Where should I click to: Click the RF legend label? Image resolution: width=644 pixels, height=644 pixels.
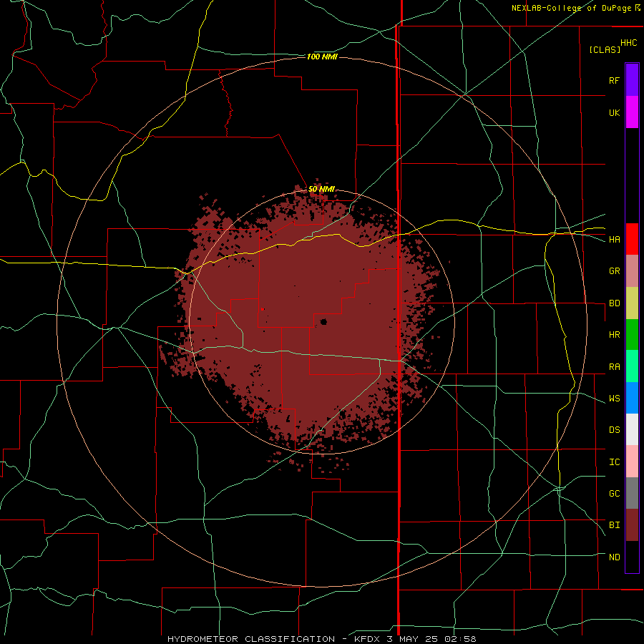[x=614, y=80]
